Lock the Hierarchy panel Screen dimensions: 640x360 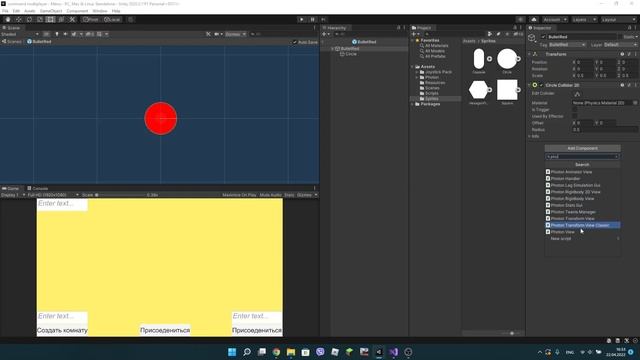point(399,28)
